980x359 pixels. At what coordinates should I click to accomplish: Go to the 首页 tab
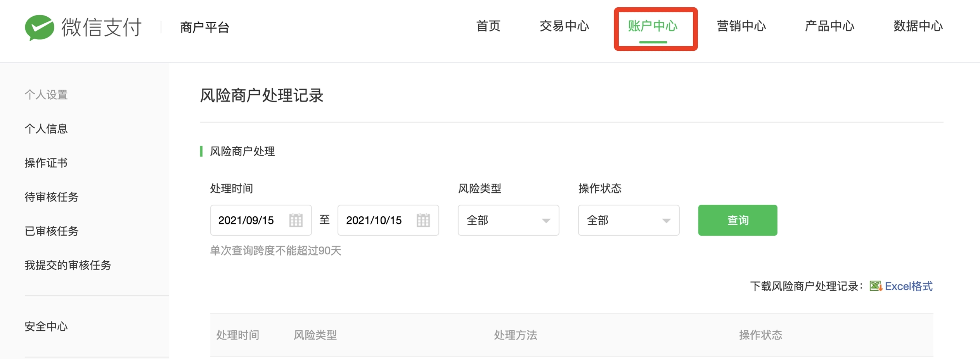[x=488, y=26]
